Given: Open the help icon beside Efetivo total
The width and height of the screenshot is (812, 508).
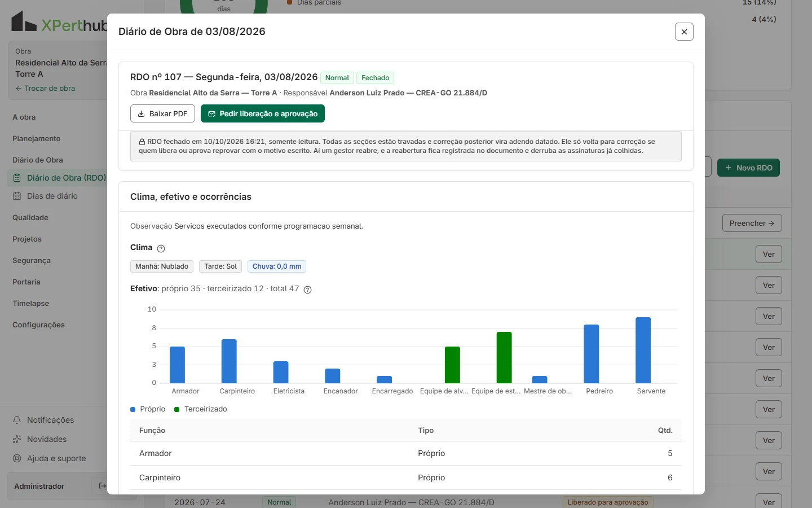Looking at the screenshot, I should pos(308,290).
